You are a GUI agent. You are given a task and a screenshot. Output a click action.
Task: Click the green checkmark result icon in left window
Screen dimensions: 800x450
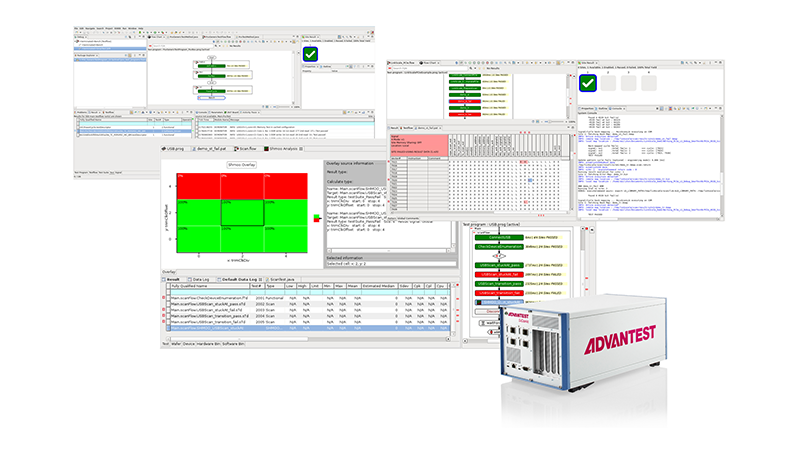tap(311, 54)
